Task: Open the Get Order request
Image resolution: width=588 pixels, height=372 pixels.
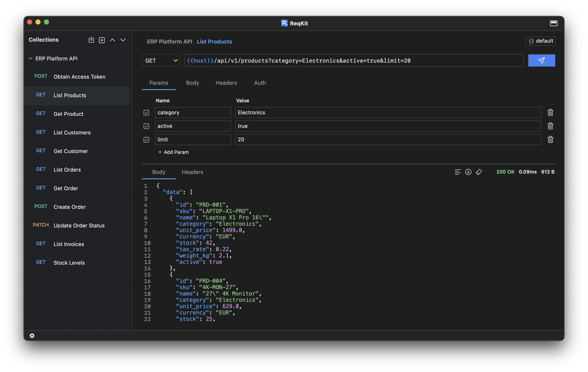Action: [77, 188]
